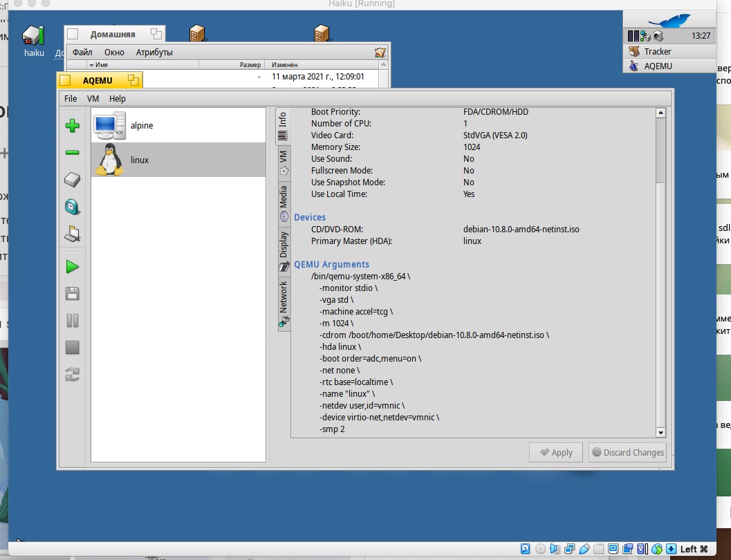Click the volume speaker tray icon
This screenshot has height=560, width=731.
[658, 36]
